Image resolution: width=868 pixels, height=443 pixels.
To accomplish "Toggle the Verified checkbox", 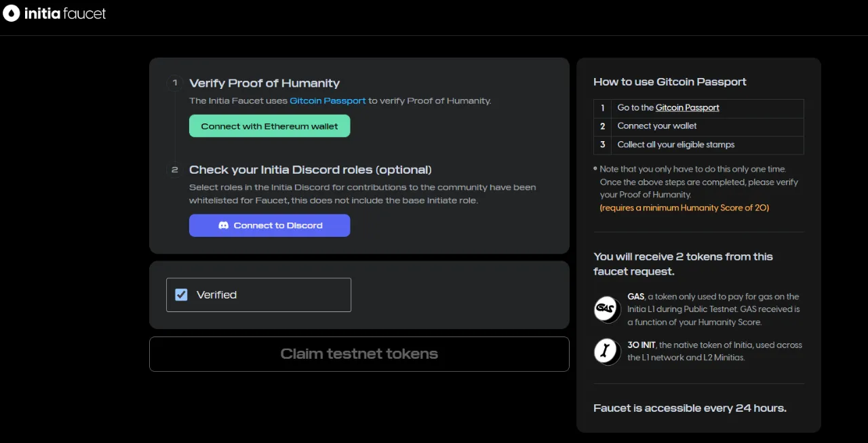I will [x=181, y=294].
